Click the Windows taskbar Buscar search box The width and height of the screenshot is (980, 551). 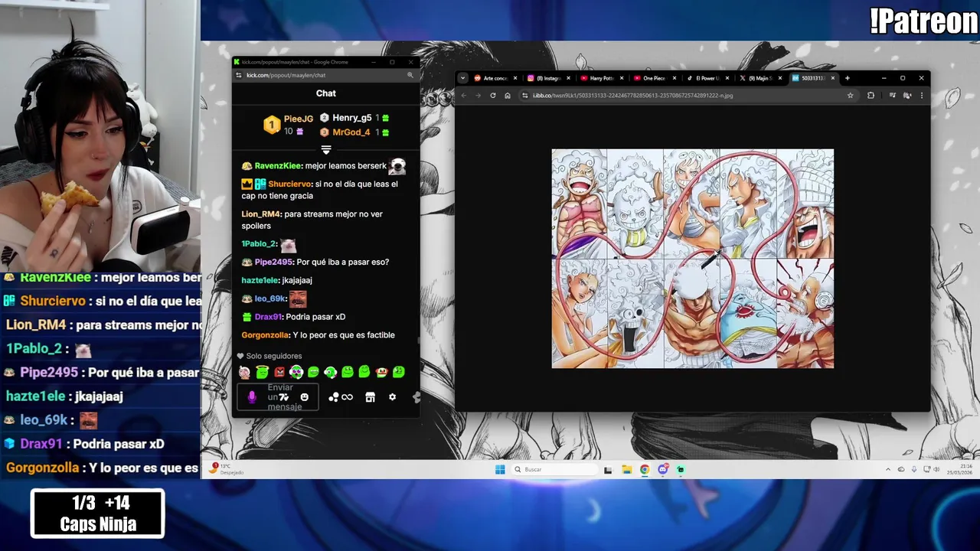554,469
